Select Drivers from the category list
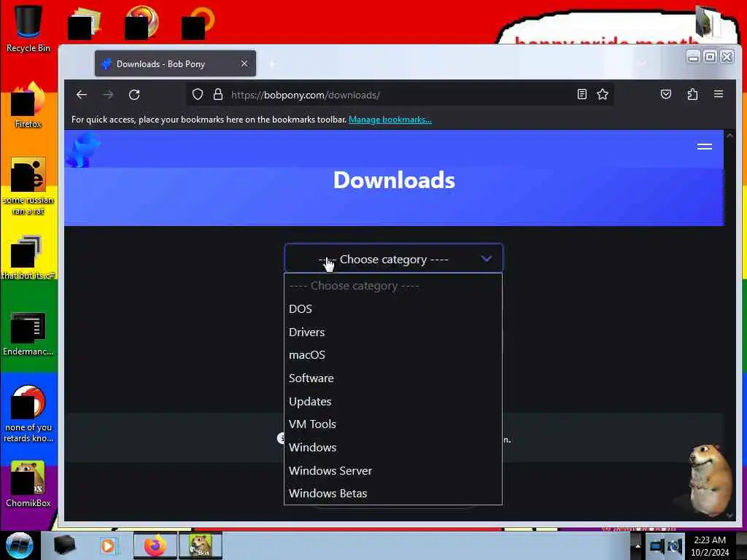 click(393, 332)
